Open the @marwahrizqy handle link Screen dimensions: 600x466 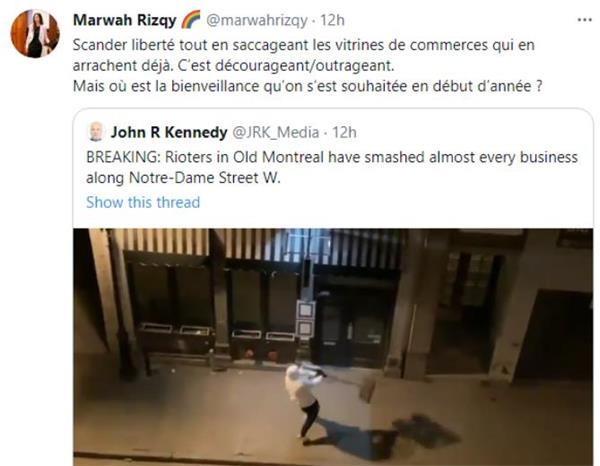point(256,20)
